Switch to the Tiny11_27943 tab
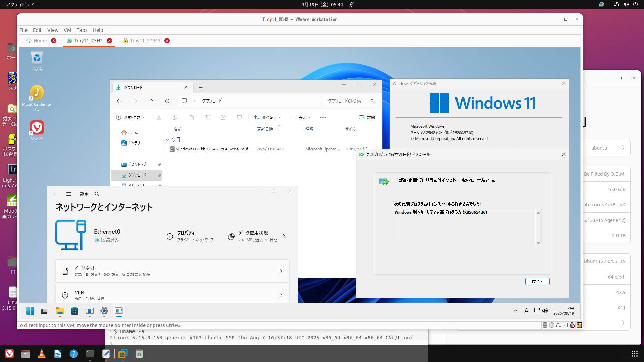This screenshot has width=644, height=362. 145,41
